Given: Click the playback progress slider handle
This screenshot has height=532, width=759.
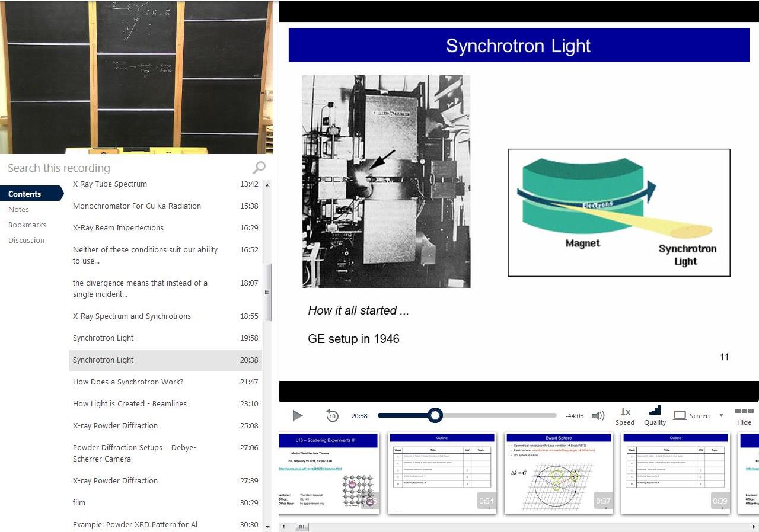Looking at the screenshot, I should (435, 416).
